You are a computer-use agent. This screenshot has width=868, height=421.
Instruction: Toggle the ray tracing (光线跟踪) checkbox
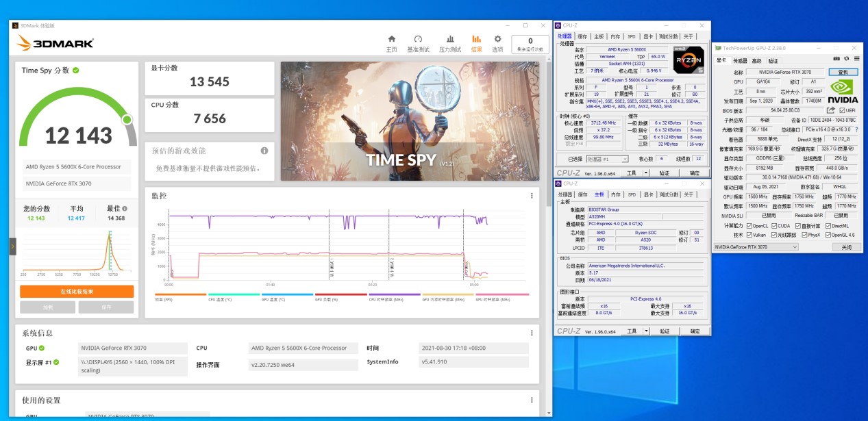(x=774, y=235)
